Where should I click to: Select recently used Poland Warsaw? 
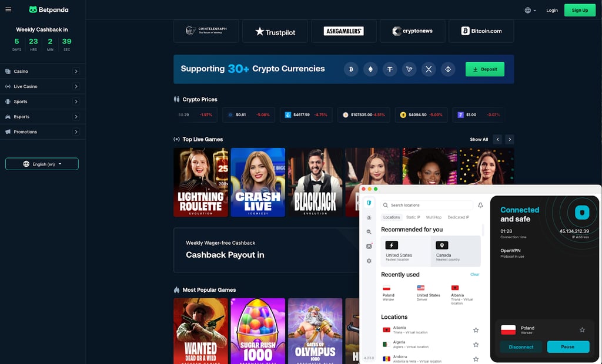coord(389,293)
